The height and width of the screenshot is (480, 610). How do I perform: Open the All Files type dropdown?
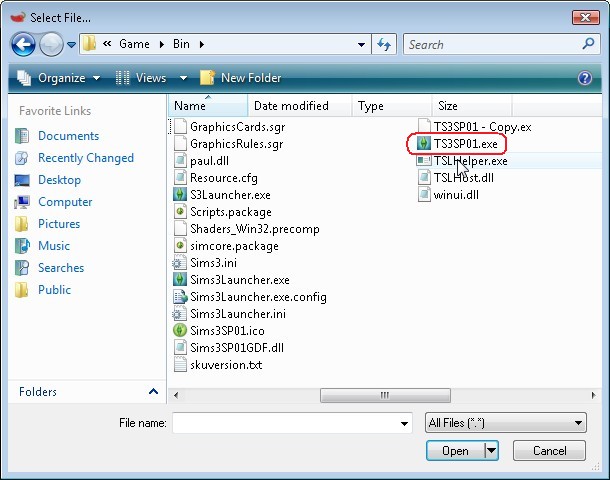(505, 424)
